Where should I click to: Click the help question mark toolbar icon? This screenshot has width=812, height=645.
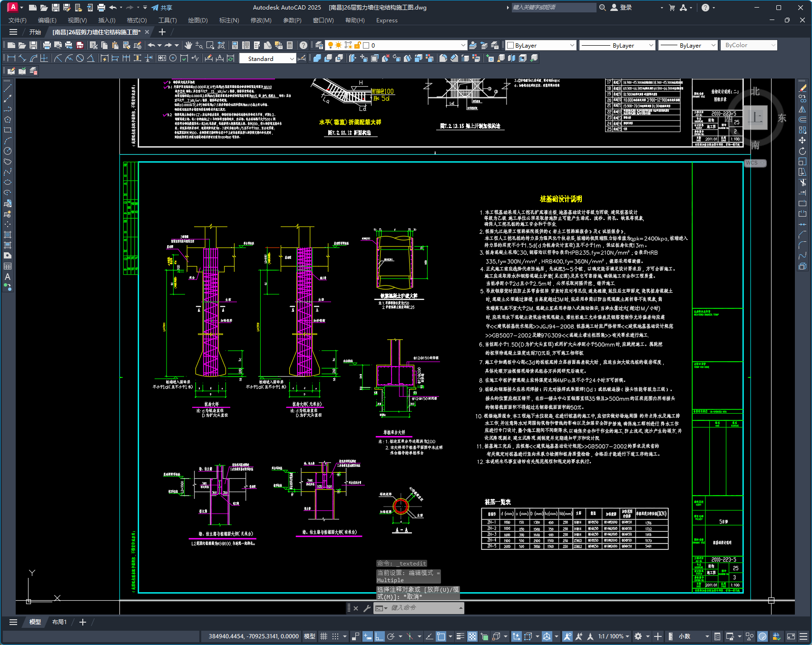tap(303, 45)
